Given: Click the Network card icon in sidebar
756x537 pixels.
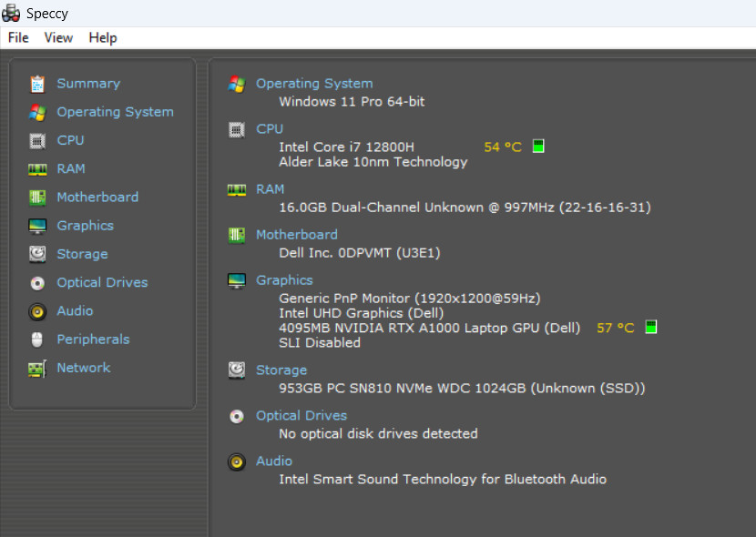Looking at the screenshot, I should tap(37, 369).
